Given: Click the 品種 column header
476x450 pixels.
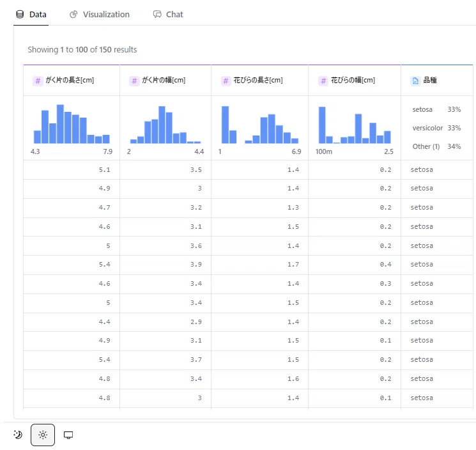Looking at the screenshot, I should tap(437, 80).
